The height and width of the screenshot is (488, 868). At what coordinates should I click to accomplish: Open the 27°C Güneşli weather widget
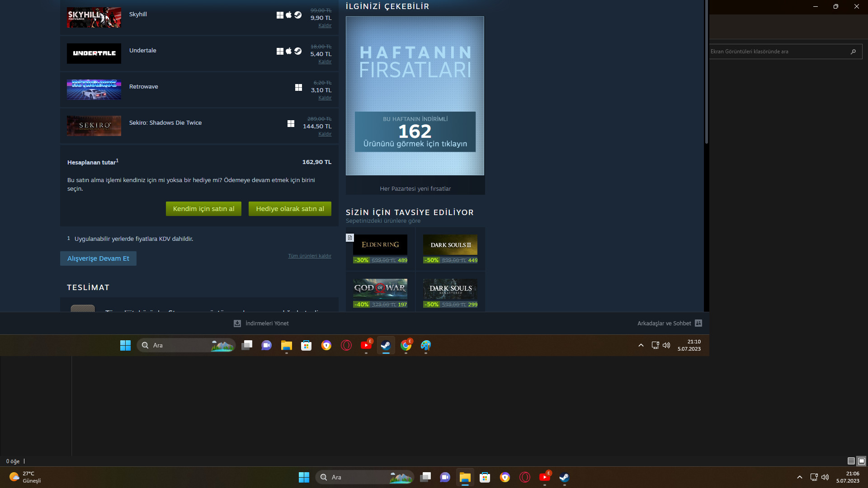(x=25, y=477)
